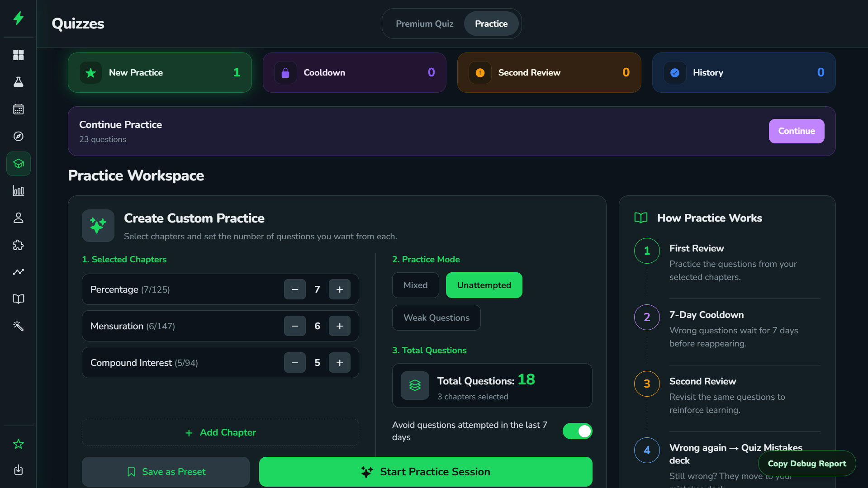
Task: Increase Percentage question count
Action: tap(340, 289)
